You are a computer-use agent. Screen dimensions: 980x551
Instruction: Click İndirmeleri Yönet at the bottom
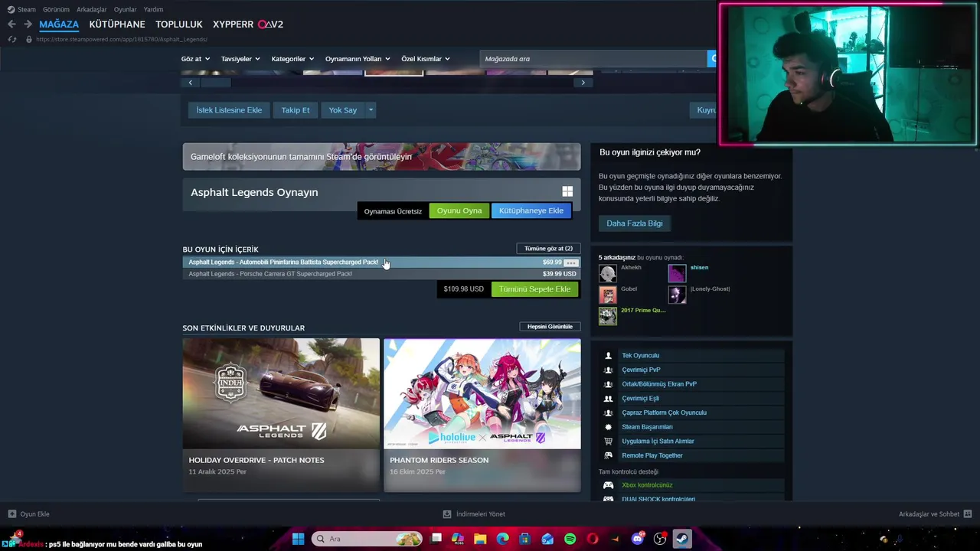tap(474, 514)
